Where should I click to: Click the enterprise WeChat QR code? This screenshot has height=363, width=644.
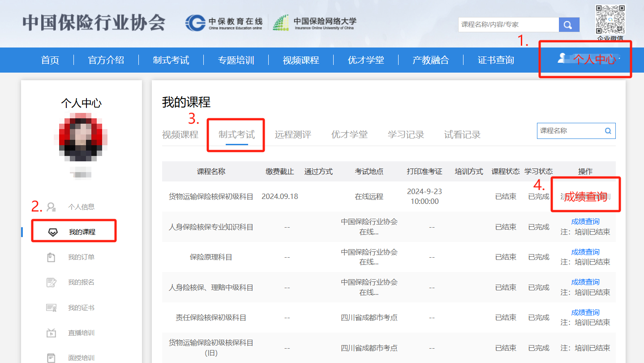tap(610, 19)
